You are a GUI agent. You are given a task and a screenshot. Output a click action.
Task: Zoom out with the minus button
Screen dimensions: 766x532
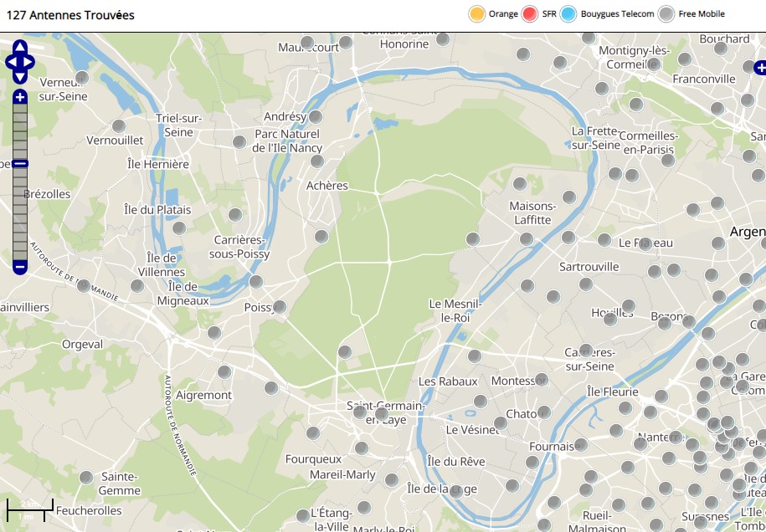tap(20, 267)
